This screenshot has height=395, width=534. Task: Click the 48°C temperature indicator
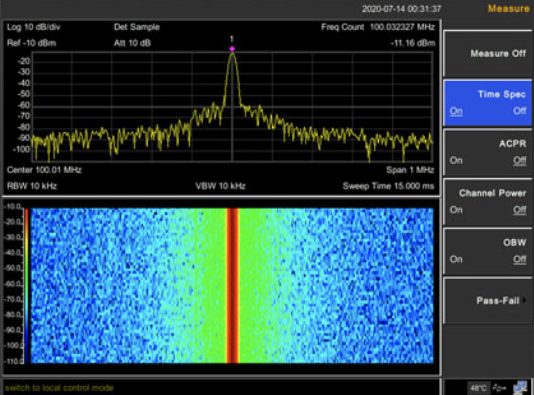[x=478, y=388]
